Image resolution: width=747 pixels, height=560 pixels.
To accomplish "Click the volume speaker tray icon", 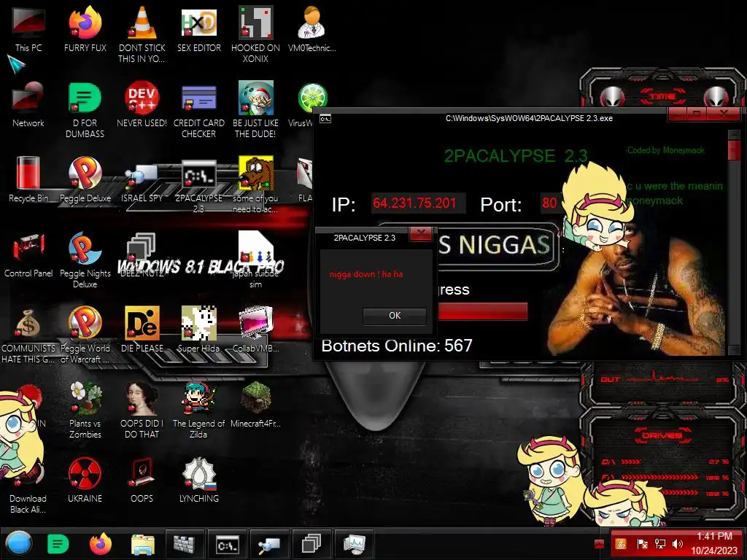I will click(677, 544).
